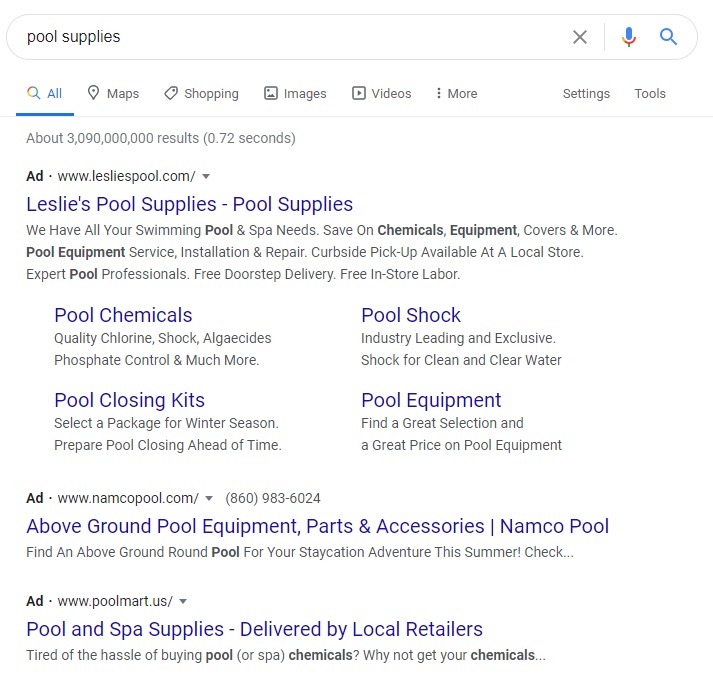
Task: Expand the namcopool.com ad dropdown arrow
Action: pos(209,498)
